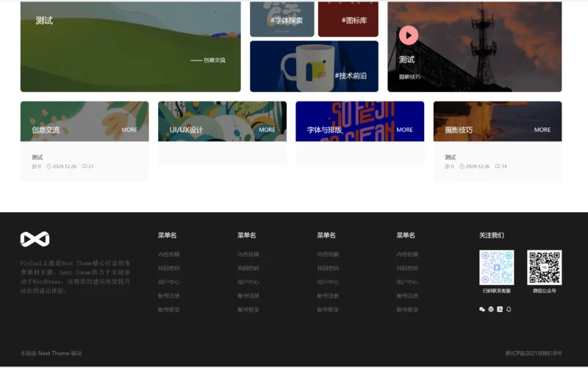Click 账号登录 in the last footer menu
The width and height of the screenshot is (588, 368).
tap(407, 310)
